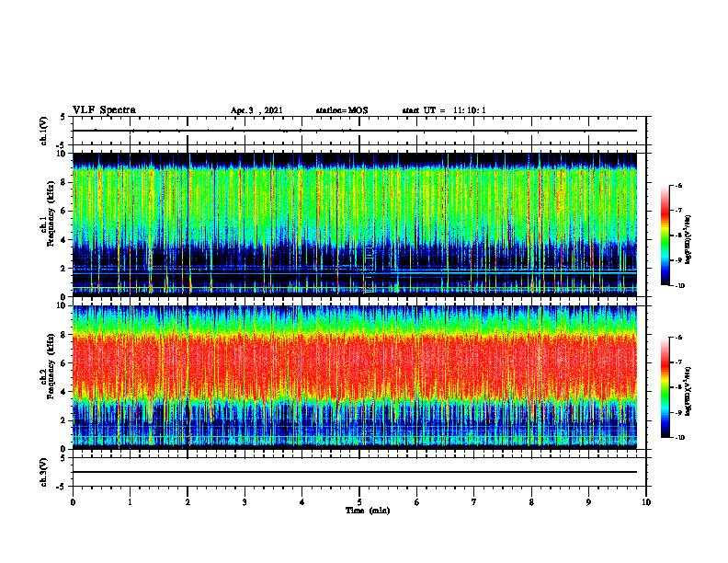This screenshot has width=728, height=563.
Task: Click the "-10" label on ch.1 colorbar
Action: coord(679,286)
